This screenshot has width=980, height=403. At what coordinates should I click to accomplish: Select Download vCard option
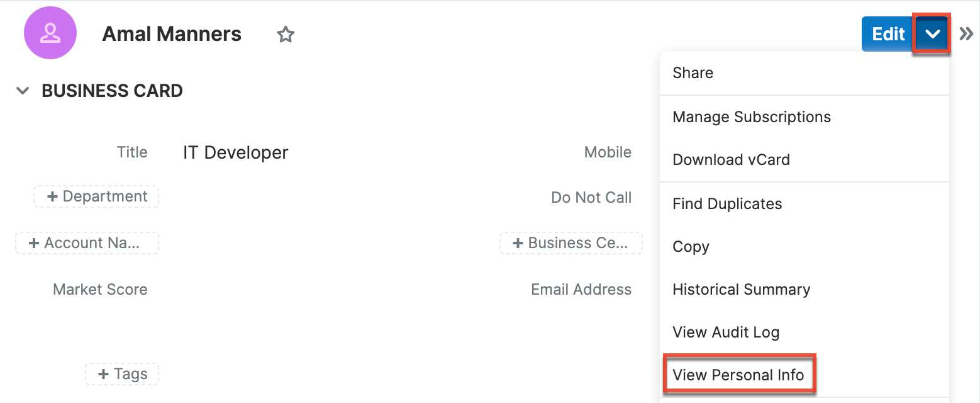click(731, 159)
